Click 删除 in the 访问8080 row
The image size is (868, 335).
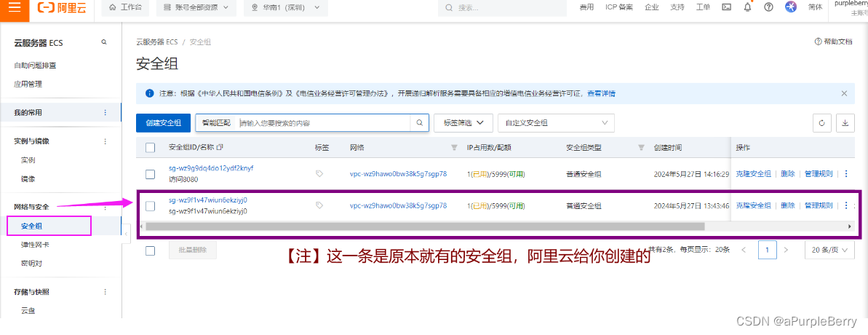[x=788, y=174]
